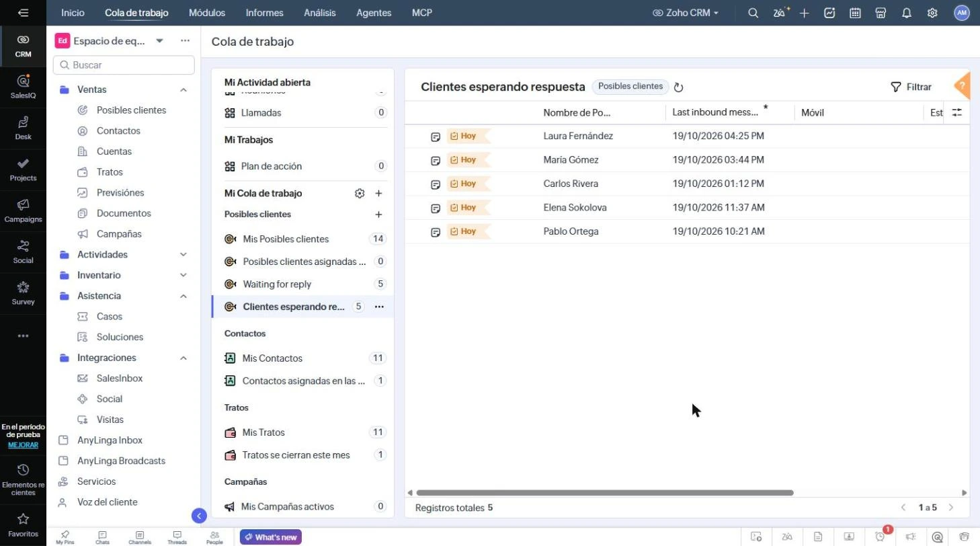Open note icon for Laura Fernández row

pos(436,136)
